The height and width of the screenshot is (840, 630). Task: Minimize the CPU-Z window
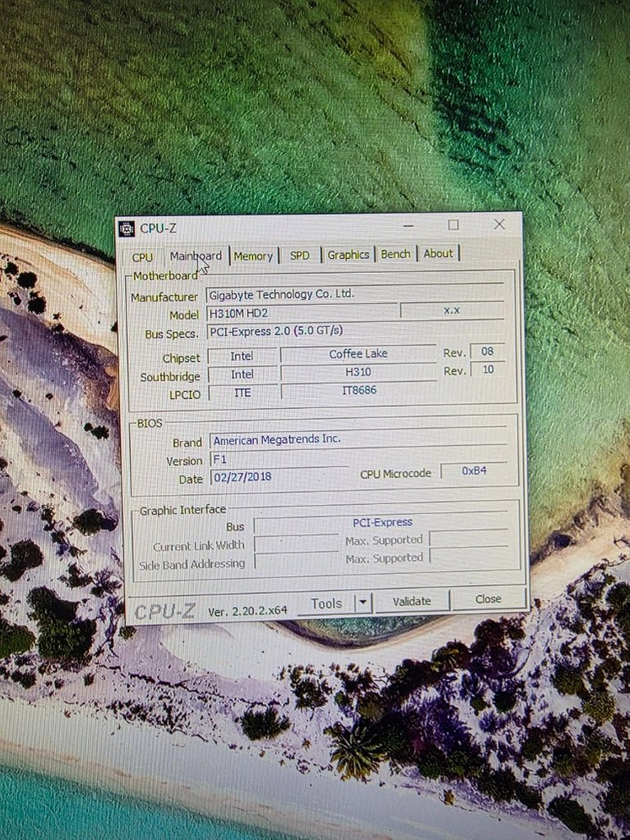tap(408, 226)
